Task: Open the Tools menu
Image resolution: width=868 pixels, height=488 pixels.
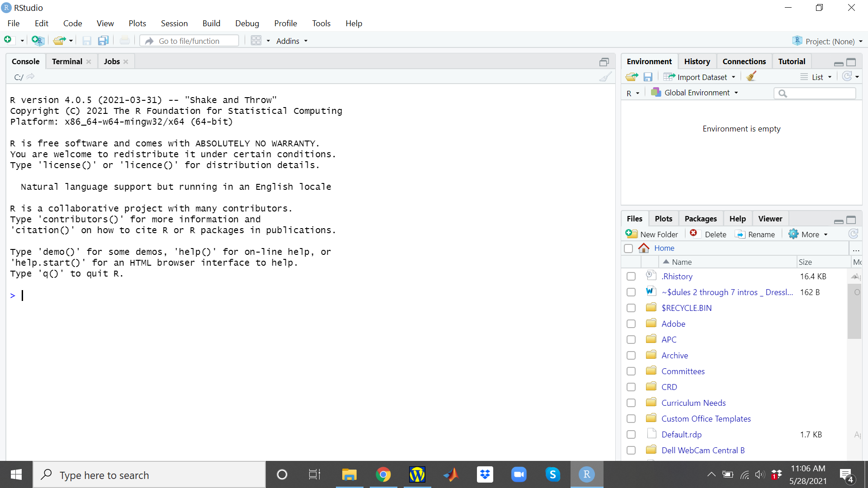Action: (321, 23)
